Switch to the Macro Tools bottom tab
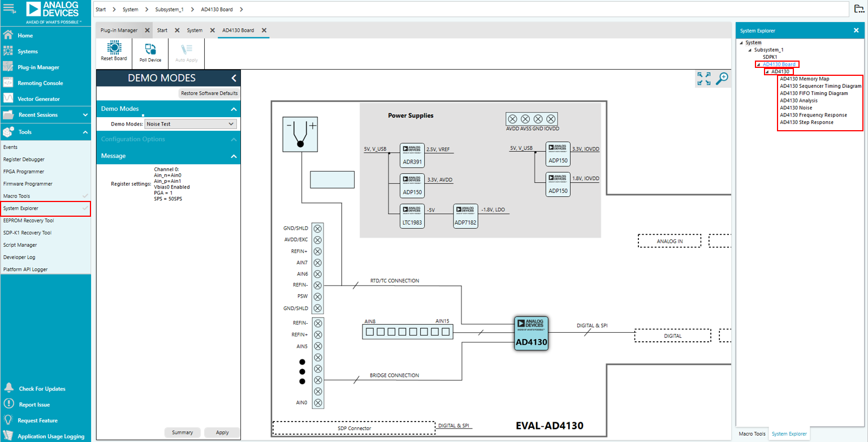This screenshot has width=868, height=442. (752, 434)
